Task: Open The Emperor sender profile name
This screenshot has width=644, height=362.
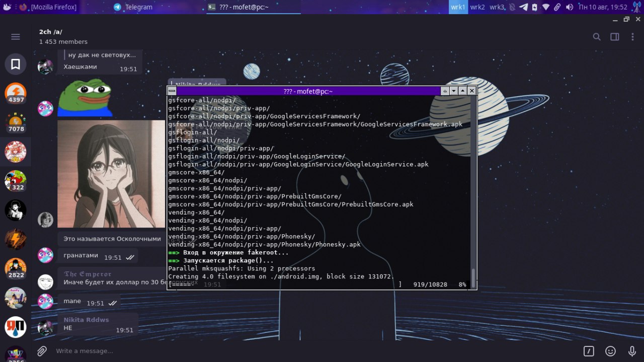Action: point(88,274)
